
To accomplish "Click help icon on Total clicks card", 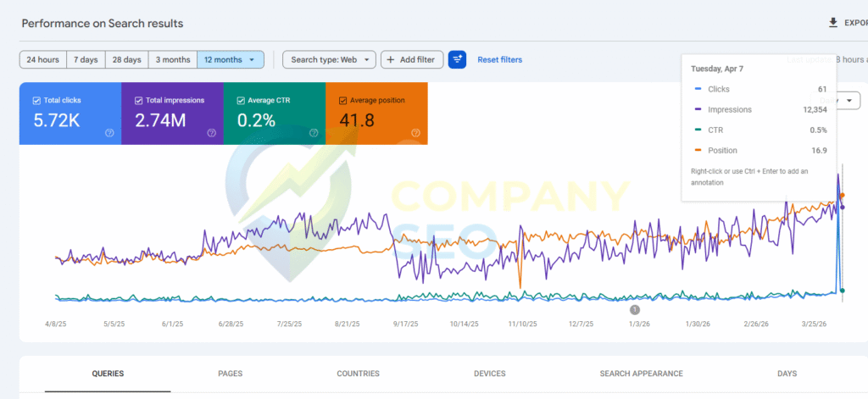I will pyautogui.click(x=109, y=133).
